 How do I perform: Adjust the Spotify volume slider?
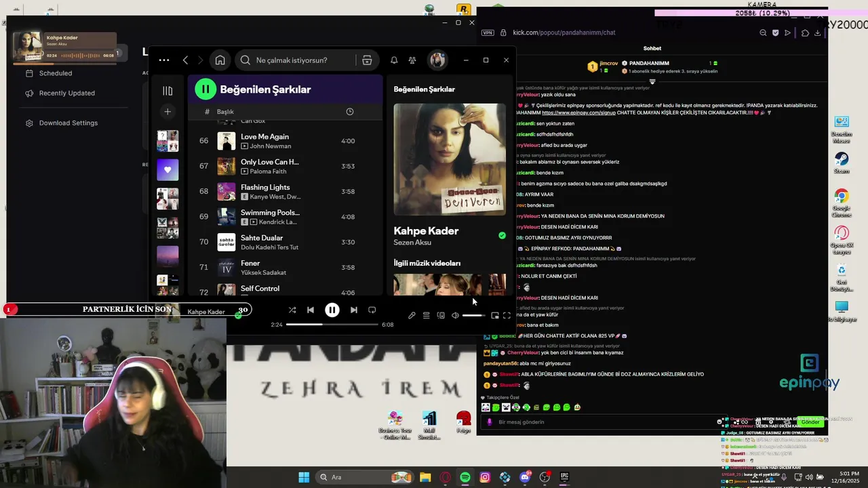point(473,316)
